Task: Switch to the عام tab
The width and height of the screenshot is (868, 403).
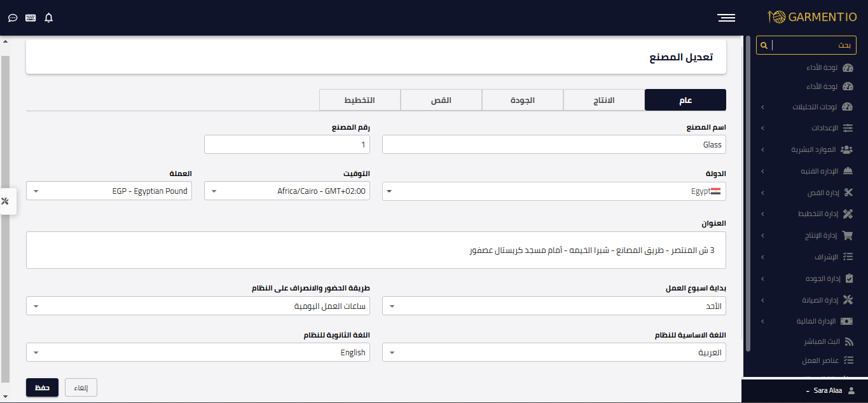Action: tap(685, 100)
